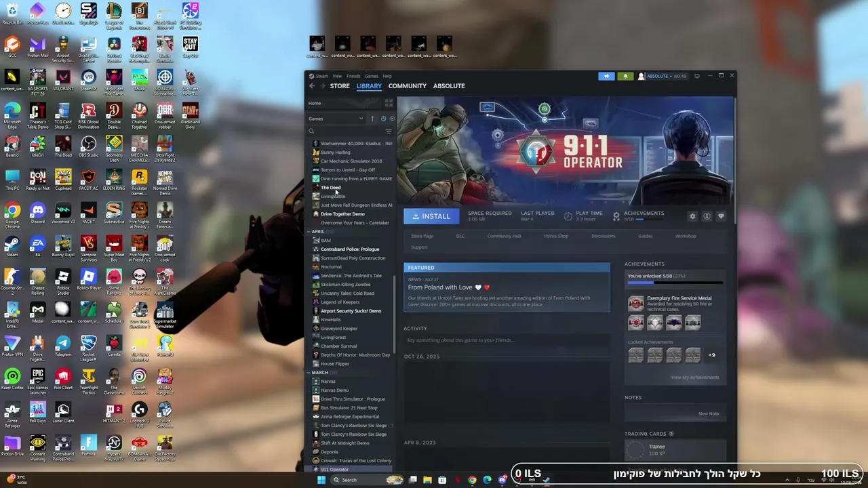The image size is (868, 488).
Task: Open the Games filter dropdown
Action: 336,119
